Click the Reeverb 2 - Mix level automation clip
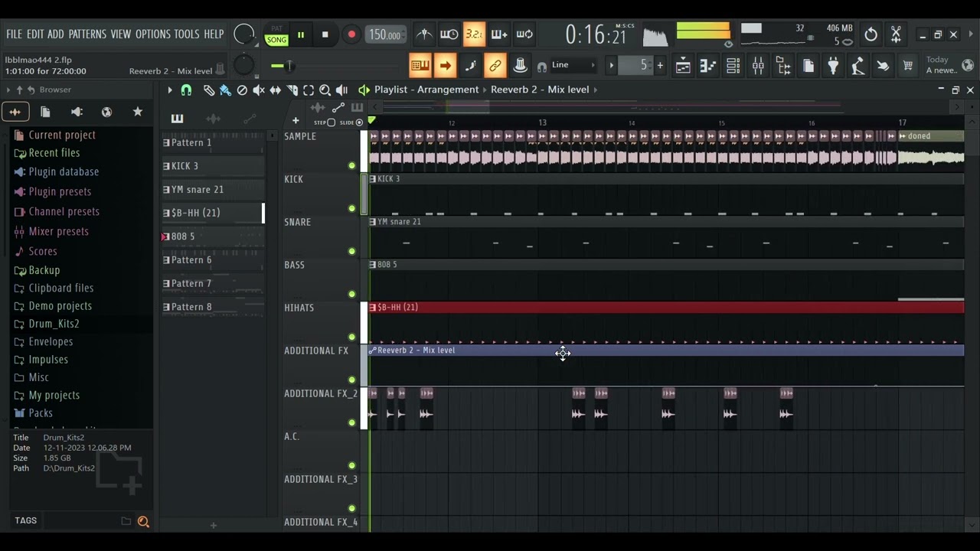This screenshot has height=551, width=980. (x=666, y=350)
